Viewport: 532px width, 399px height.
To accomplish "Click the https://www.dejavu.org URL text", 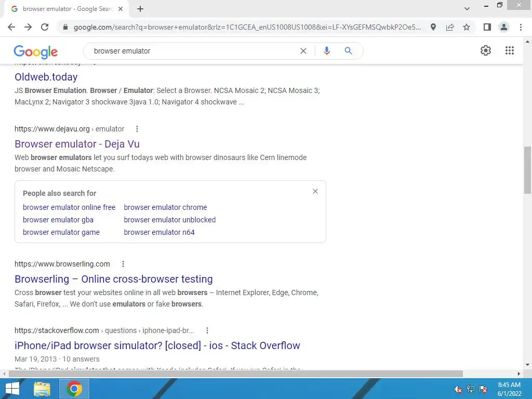I will coord(52,129).
